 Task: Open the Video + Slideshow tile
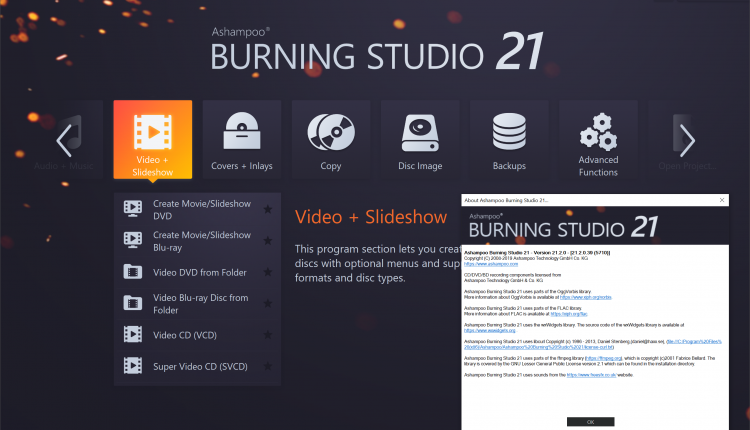(153, 139)
